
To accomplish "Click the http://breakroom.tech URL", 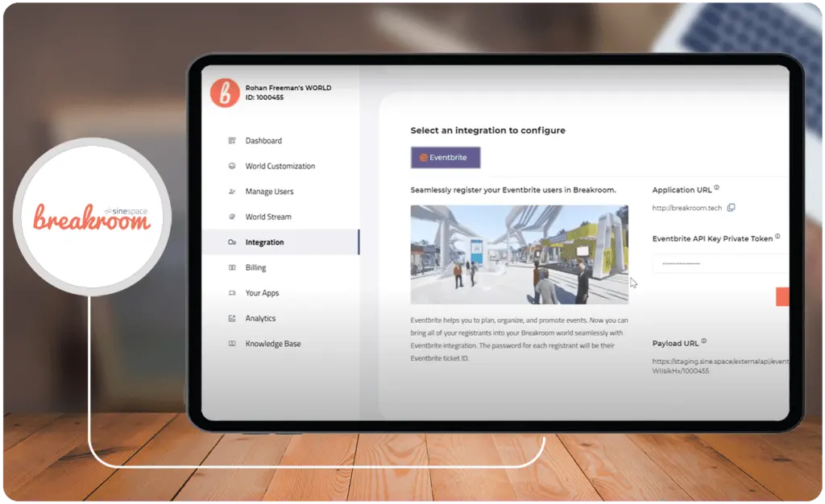I will [x=687, y=208].
